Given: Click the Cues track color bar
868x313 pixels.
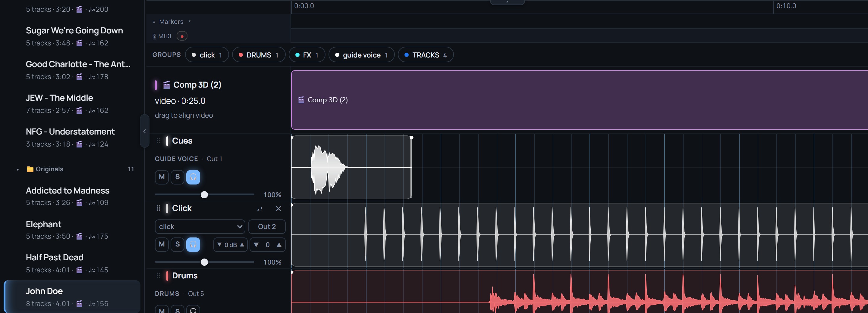Looking at the screenshot, I should point(167,141).
